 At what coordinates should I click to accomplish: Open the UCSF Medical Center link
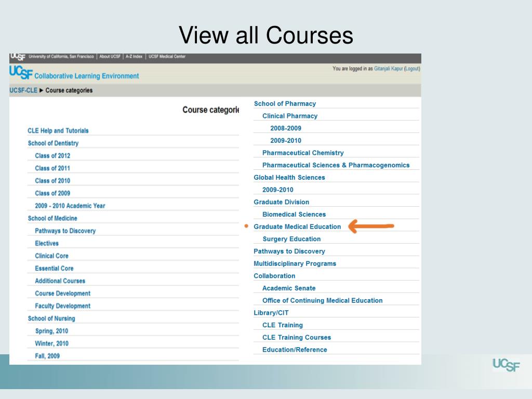point(167,57)
